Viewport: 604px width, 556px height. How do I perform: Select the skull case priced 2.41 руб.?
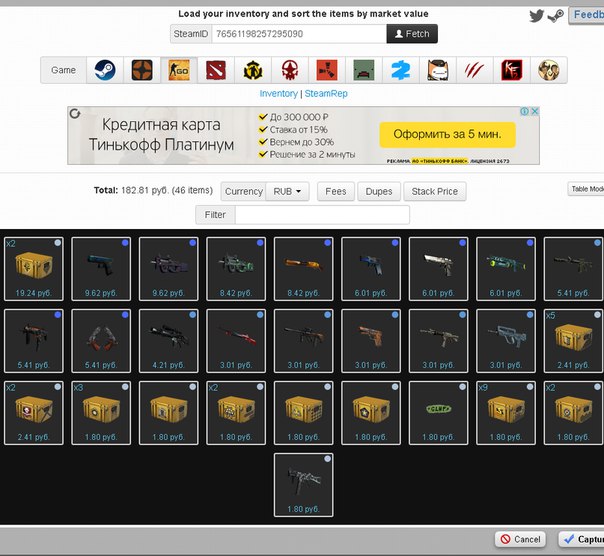(x=34, y=413)
